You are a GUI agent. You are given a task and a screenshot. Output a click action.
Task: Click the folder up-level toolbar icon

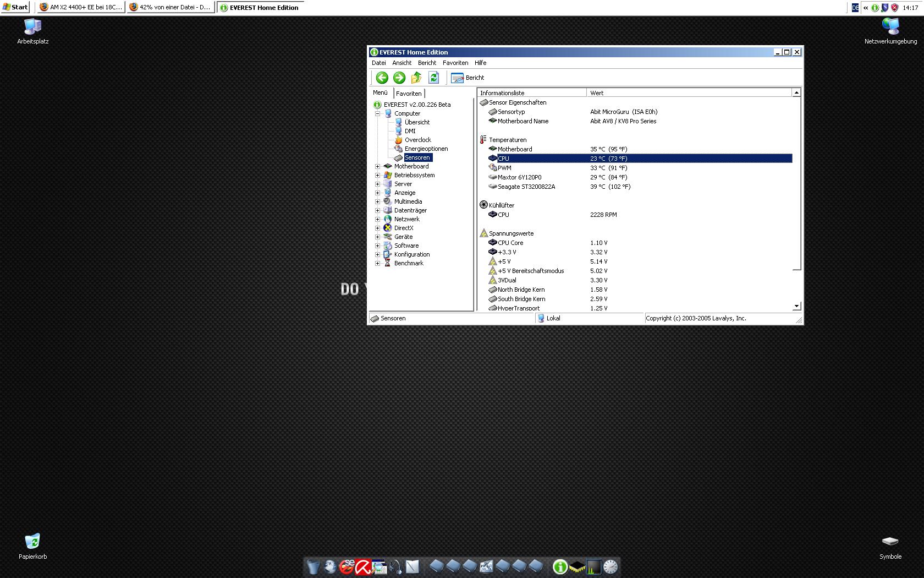coord(416,78)
